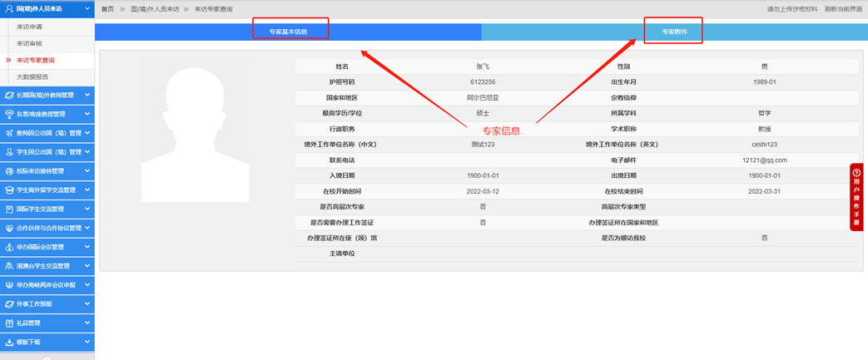Go to 首页 via breadcrumb
This screenshot has width=868, height=360.
click(107, 8)
